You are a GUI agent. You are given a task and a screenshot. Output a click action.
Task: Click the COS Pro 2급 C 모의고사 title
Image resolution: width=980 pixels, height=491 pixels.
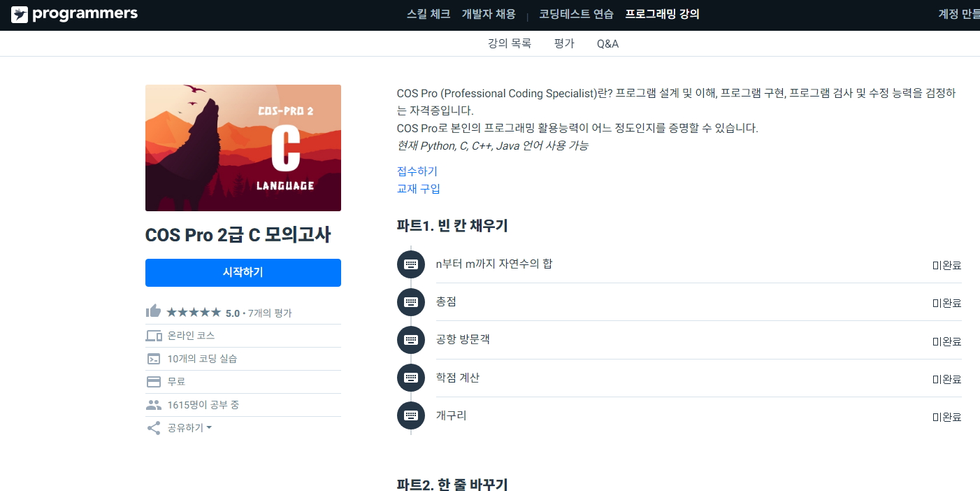click(x=238, y=235)
